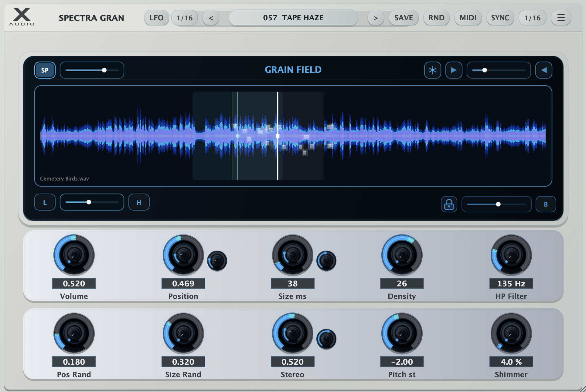Viewport: 586px width, 392px height.
Task: Toggle the B button
Action: pos(546,204)
